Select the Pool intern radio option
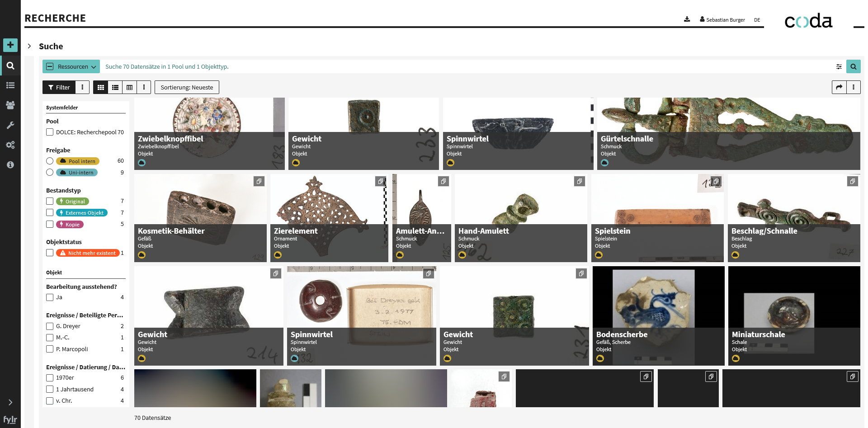 (x=50, y=161)
